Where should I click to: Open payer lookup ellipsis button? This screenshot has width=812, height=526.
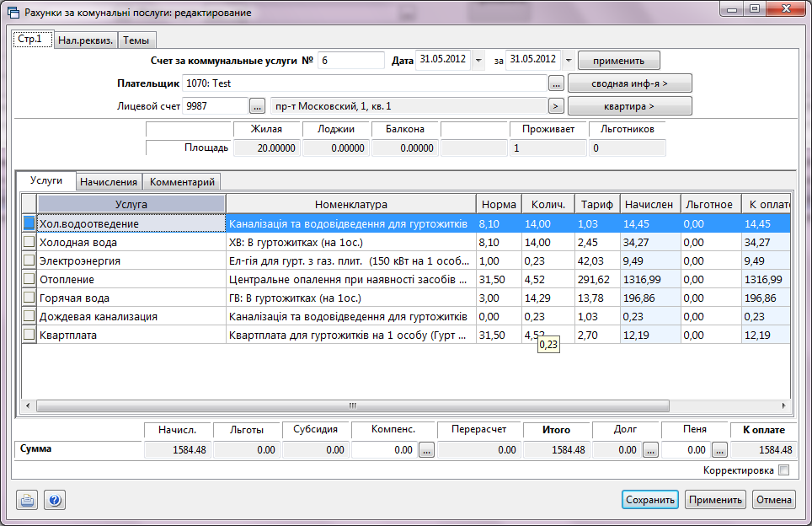click(x=556, y=83)
